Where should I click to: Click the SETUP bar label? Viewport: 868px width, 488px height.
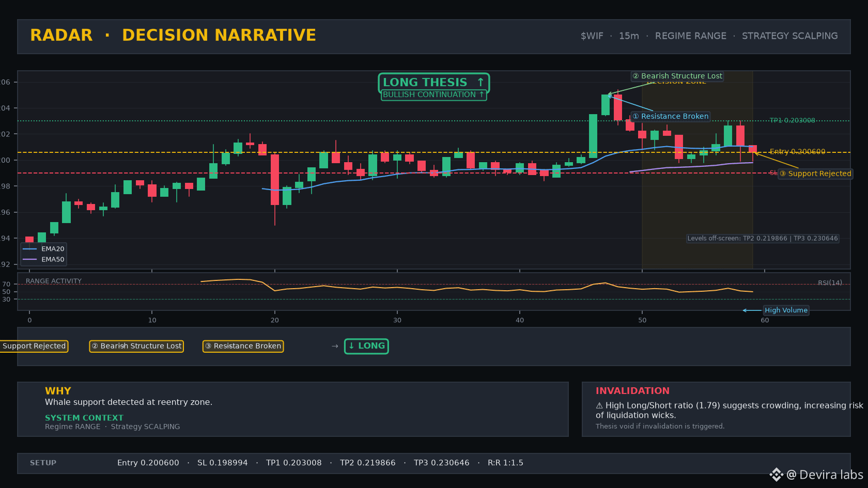point(43,463)
